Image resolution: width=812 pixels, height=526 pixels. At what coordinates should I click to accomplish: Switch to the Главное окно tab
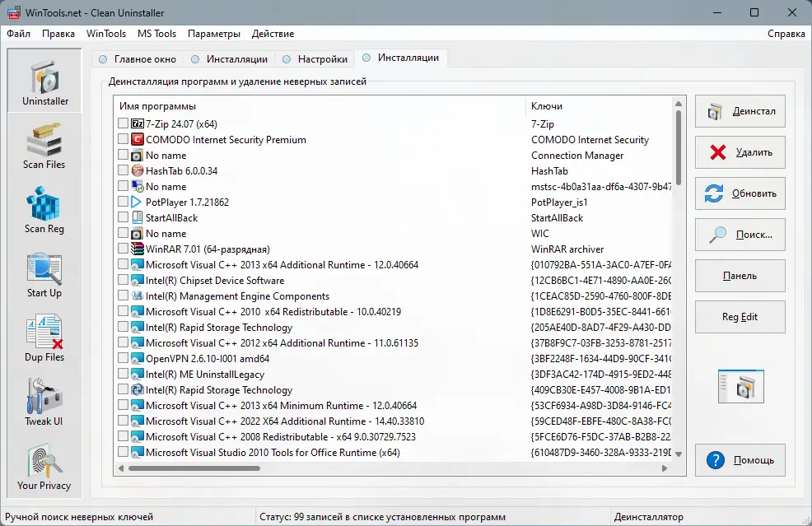point(138,59)
